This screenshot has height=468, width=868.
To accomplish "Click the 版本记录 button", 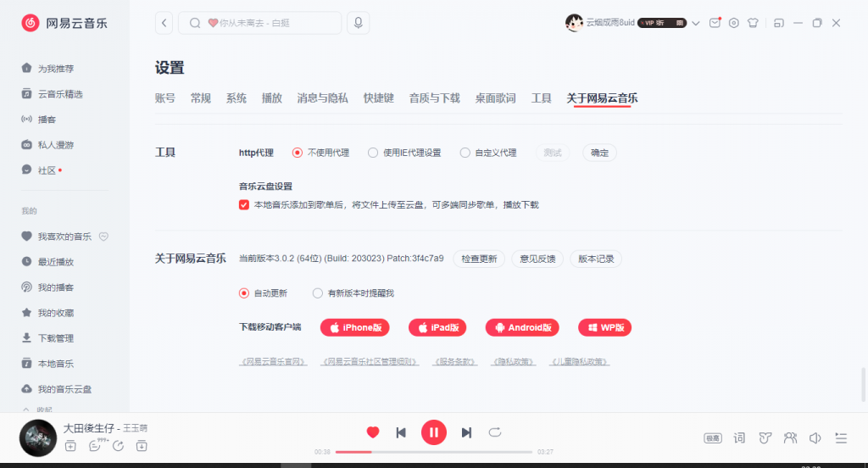I will click(x=596, y=259).
